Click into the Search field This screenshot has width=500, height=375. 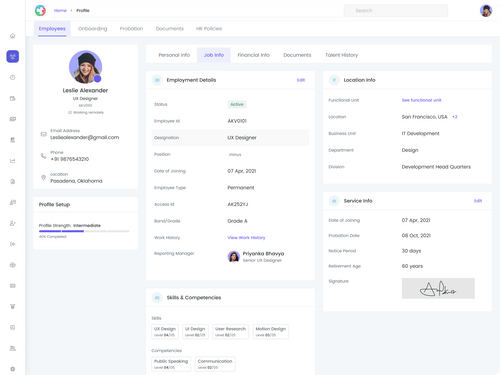point(396,11)
